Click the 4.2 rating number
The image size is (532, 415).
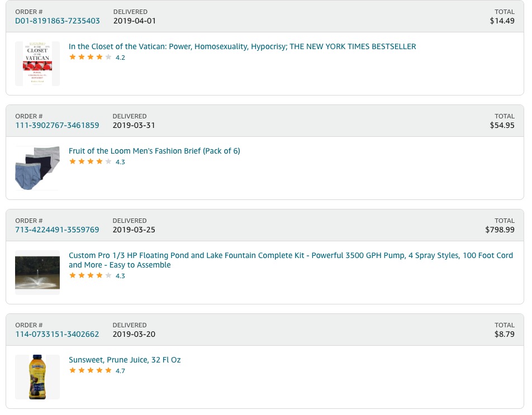click(x=120, y=58)
